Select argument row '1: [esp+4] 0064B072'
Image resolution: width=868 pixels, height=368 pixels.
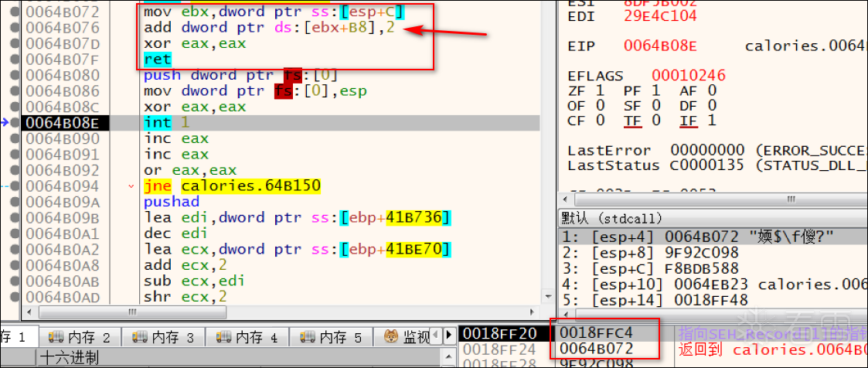[x=713, y=237]
